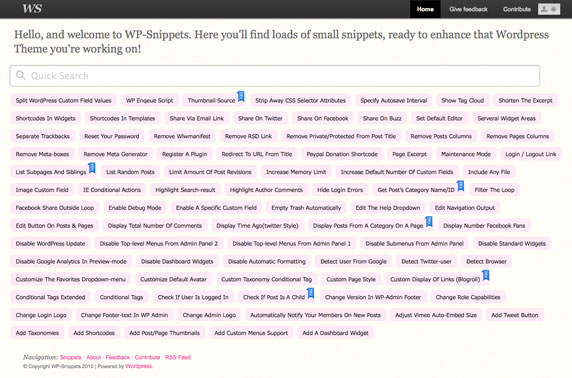The image size is (572, 378).
Task: Click ribbon on Check If Post Is A Child
Action: (310, 293)
